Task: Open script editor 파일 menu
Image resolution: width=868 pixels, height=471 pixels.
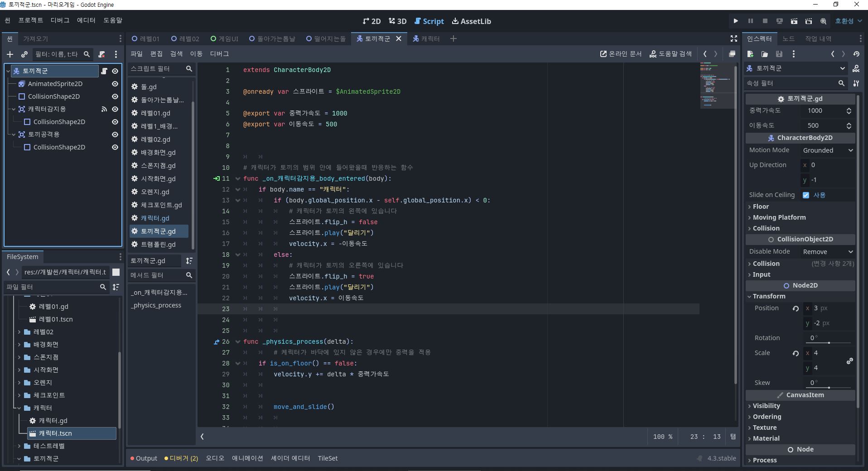Action: (x=136, y=54)
